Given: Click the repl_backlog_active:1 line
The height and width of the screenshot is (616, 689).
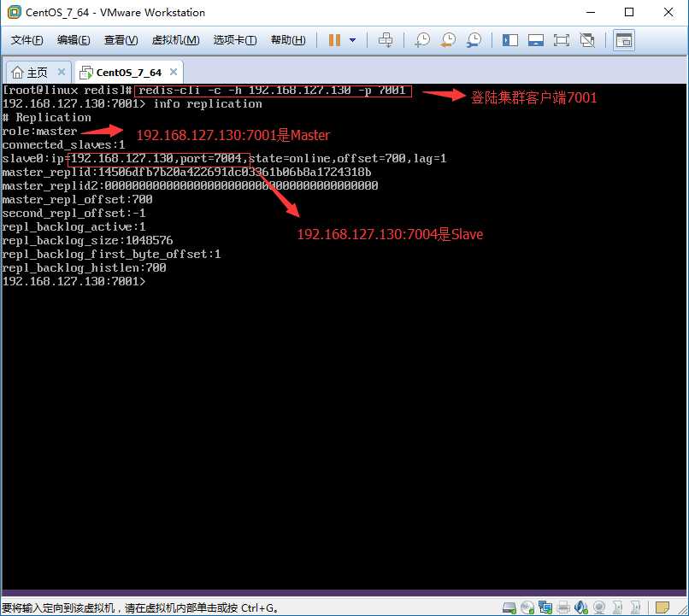Looking at the screenshot, I should point(74,227).
